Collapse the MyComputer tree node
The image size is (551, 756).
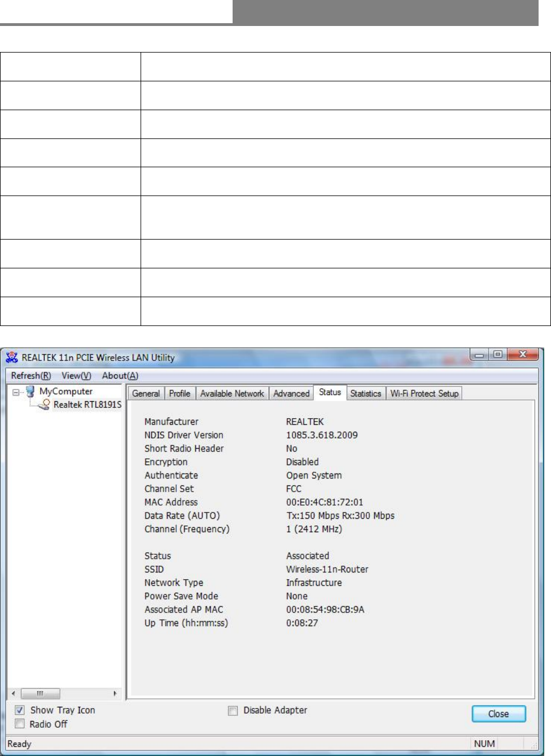16,392
